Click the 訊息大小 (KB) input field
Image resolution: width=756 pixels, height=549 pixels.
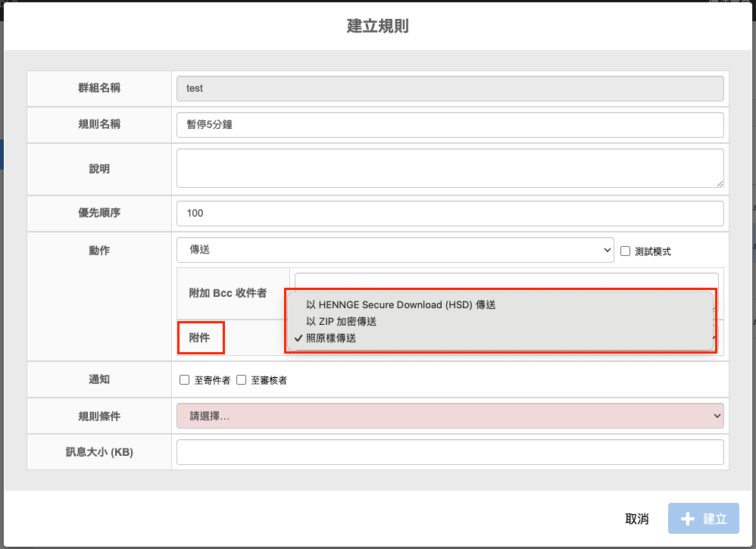(x=450, y=452)
